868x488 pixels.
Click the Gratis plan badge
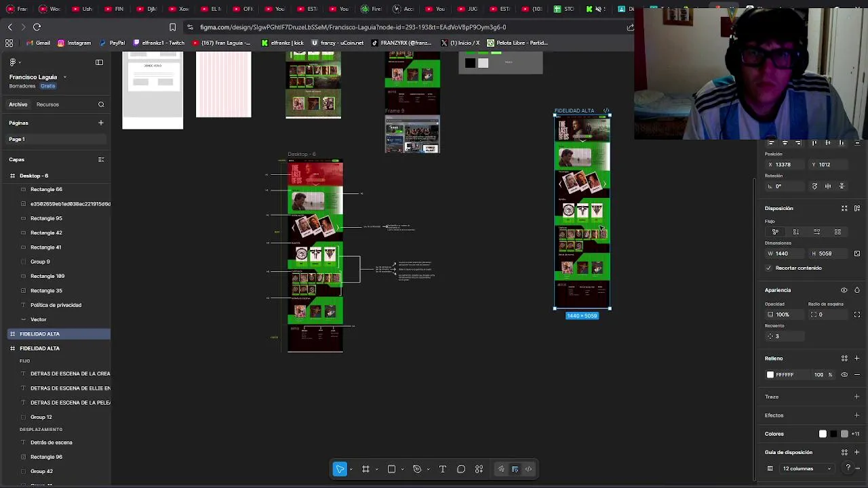click(x=47, y=86)
